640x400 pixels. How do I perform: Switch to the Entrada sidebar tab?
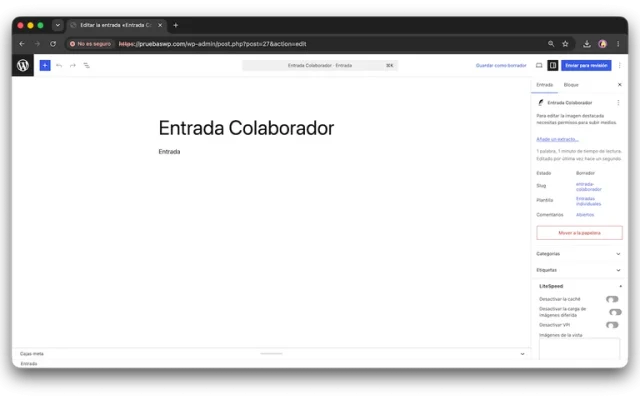(x=544, y=85)
